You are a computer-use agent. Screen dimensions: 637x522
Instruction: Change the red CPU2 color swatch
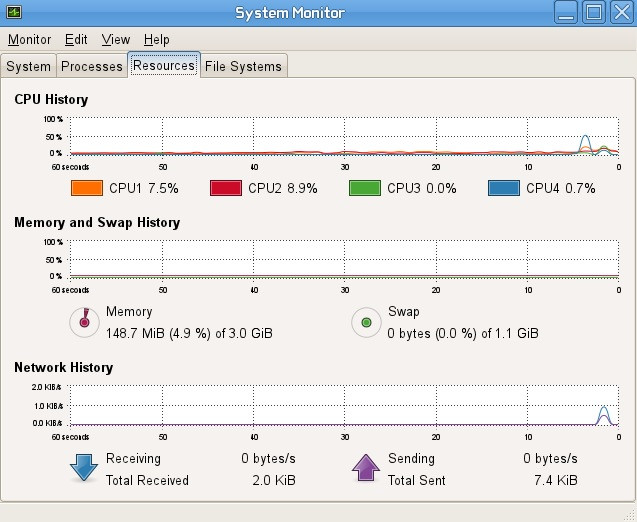pos(226,188)
